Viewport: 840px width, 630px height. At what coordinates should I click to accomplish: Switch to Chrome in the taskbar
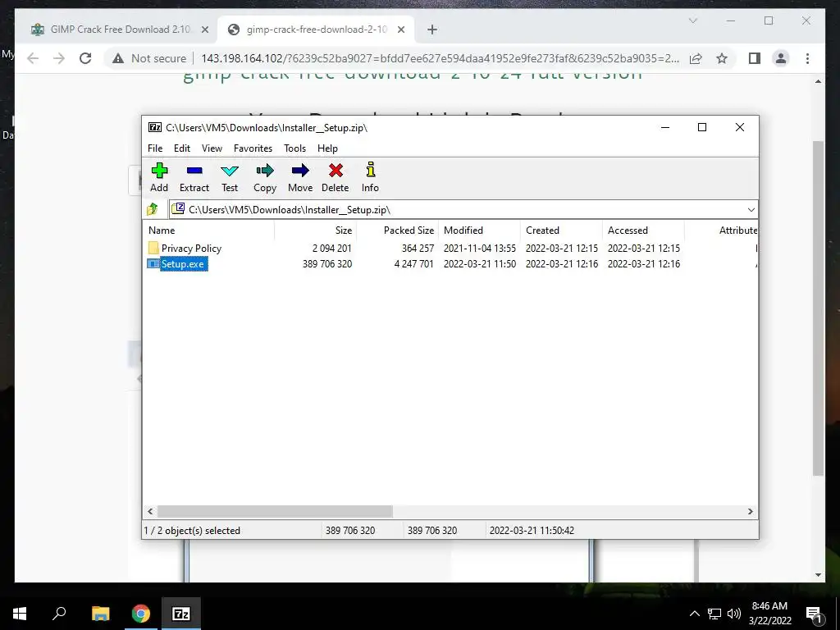[x=141, y=614]
